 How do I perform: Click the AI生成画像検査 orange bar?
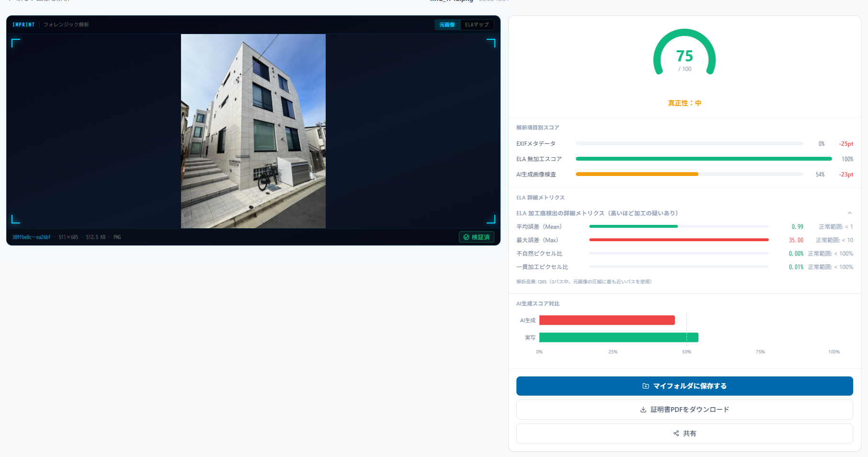coord(637,174)
